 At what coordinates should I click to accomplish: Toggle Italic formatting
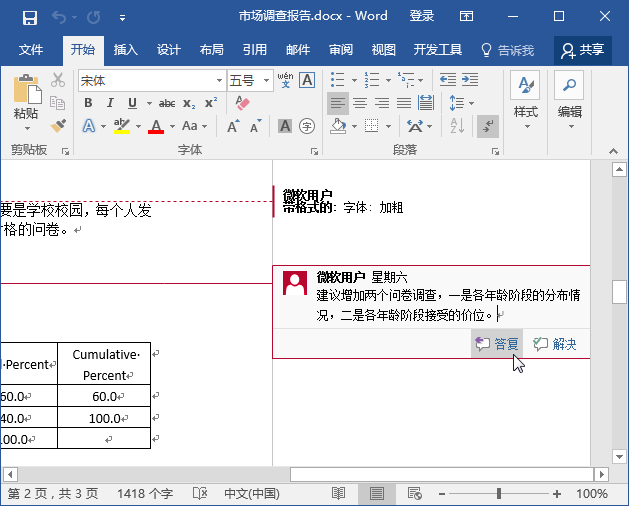(110, 103)
